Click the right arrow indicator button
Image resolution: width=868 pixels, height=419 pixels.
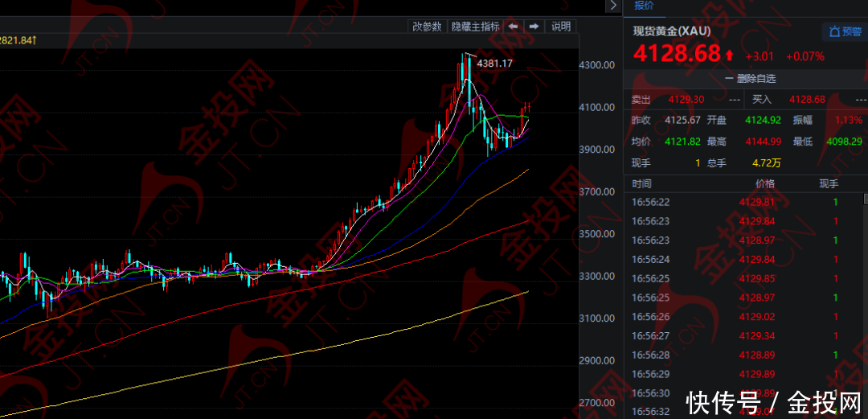click(x=534, y=27)
